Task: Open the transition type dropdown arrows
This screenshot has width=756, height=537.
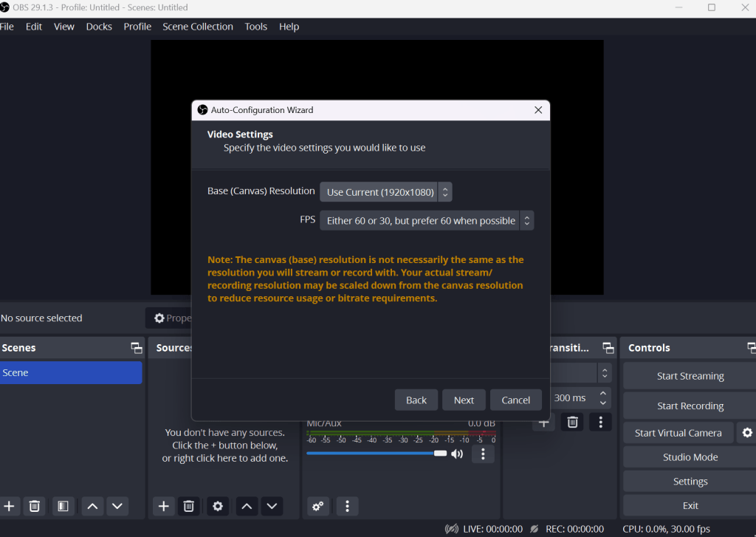Action: pos(605,373)
